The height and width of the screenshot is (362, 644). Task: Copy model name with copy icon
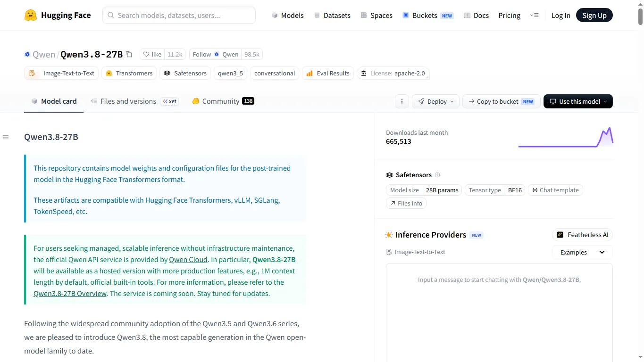click(129, 55)
